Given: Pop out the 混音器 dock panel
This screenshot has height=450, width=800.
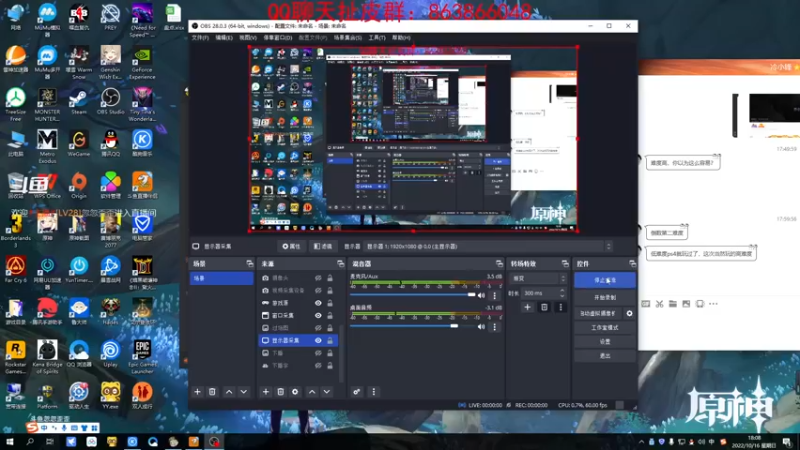Looking at the screenshot, I should [499, 264].
